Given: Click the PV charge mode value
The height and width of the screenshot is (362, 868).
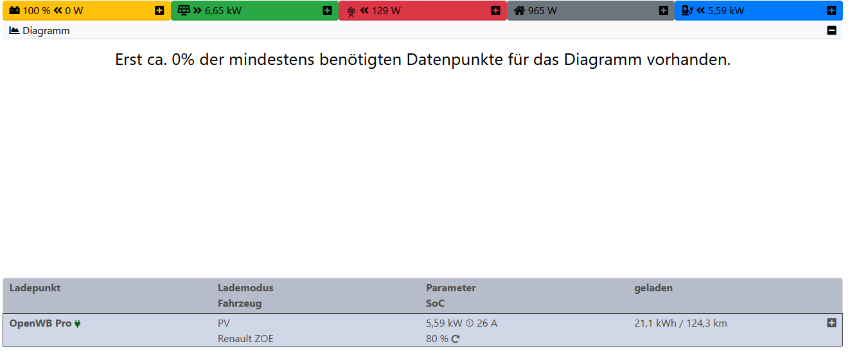Looking at the screenshot, I should pyautogui.click(x=224, y=323).
